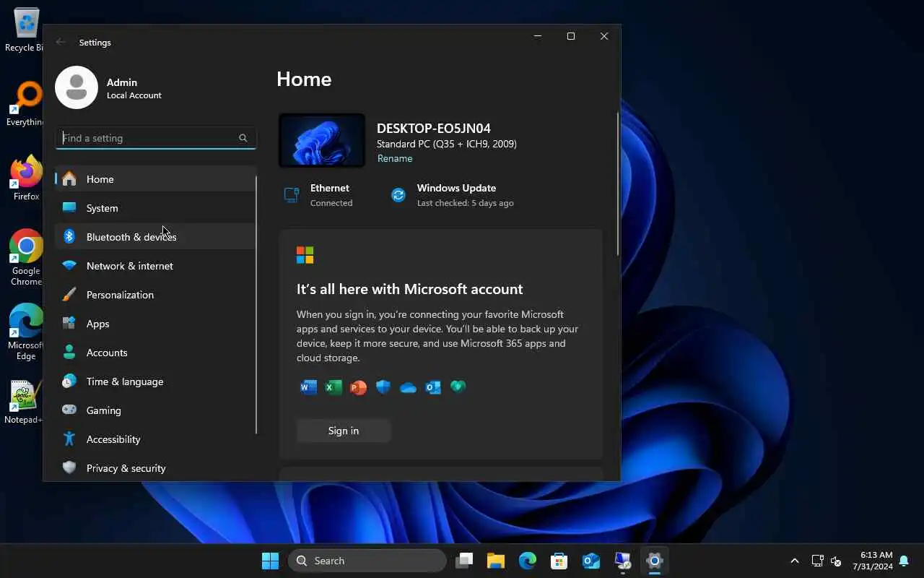Click the Accounts person icon
The height and width of the screenshot is (578, 924).
(69, 352)
